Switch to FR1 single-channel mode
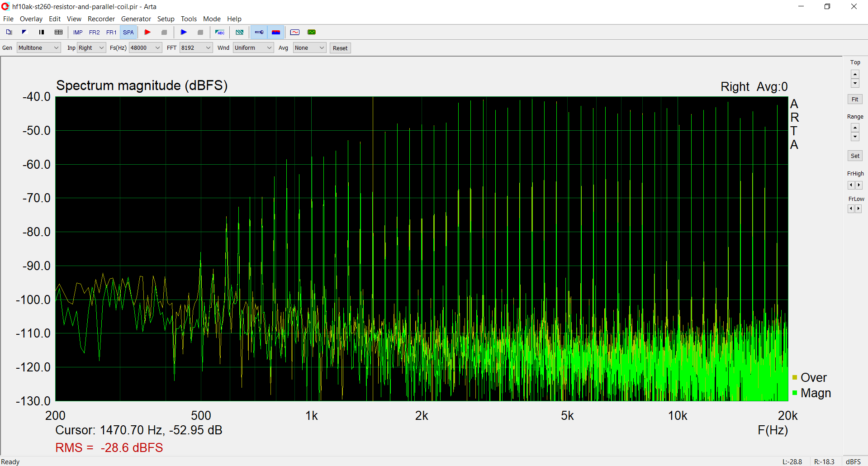 (x=111, y=32)
